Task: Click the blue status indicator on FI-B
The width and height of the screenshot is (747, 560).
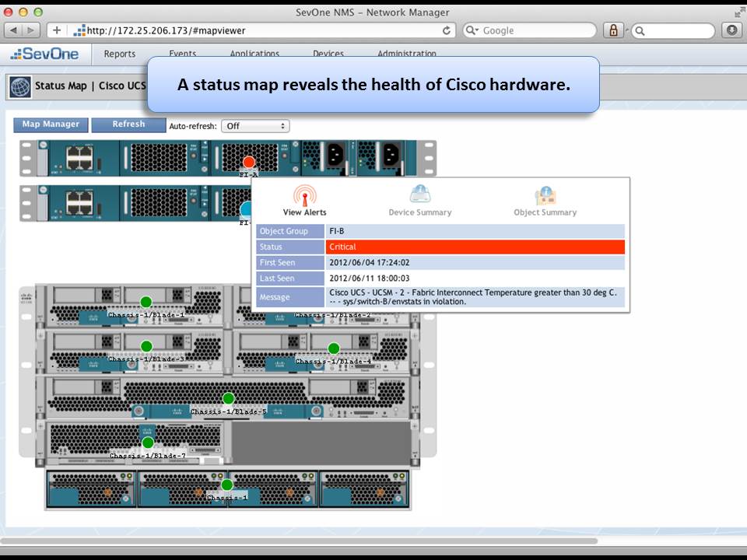Action: coord(248,207)
